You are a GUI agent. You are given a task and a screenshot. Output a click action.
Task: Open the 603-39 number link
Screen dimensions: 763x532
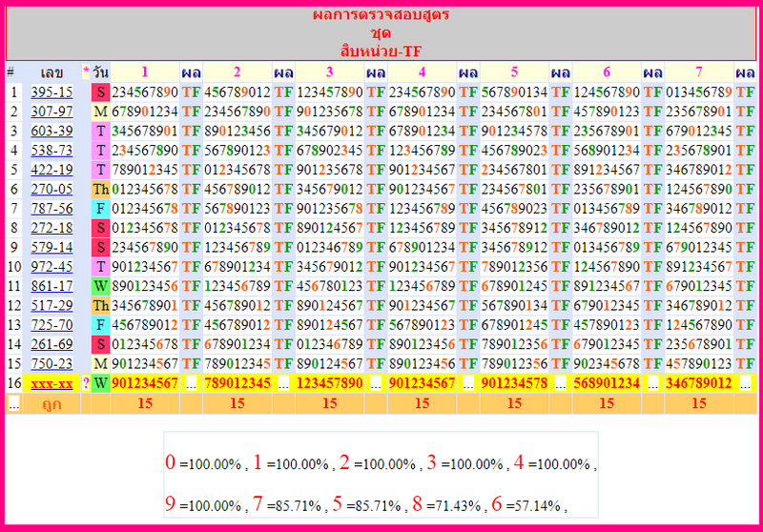[52, 131]
